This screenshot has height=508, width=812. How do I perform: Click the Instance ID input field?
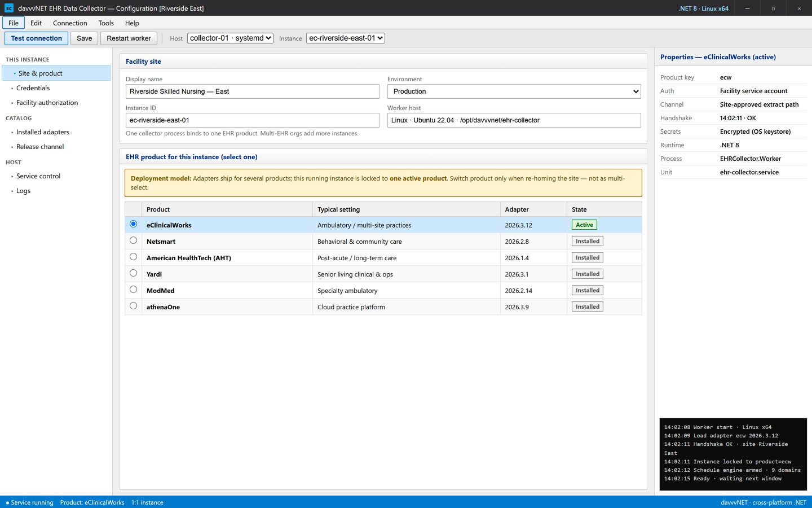coord(253,120)
